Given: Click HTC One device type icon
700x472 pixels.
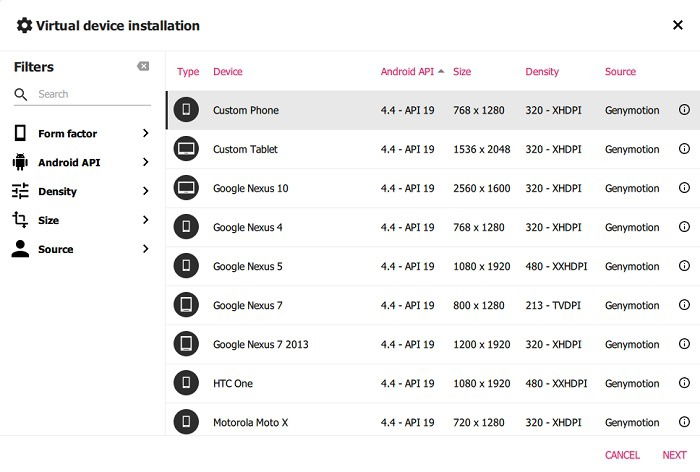Looking at the screenshot, I should click(186, 383).
